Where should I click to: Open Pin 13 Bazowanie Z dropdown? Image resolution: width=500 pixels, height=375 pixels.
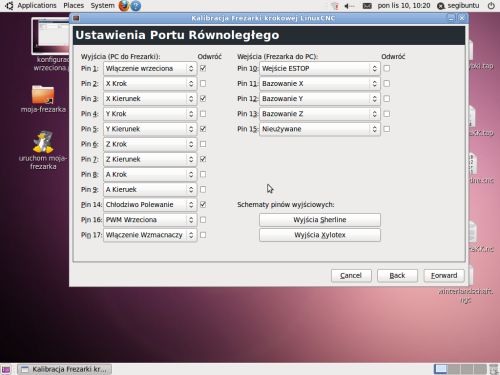(x=320, y=114)
